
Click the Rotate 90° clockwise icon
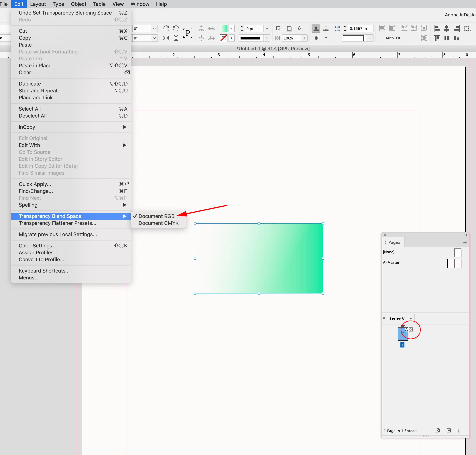[166, 28]
